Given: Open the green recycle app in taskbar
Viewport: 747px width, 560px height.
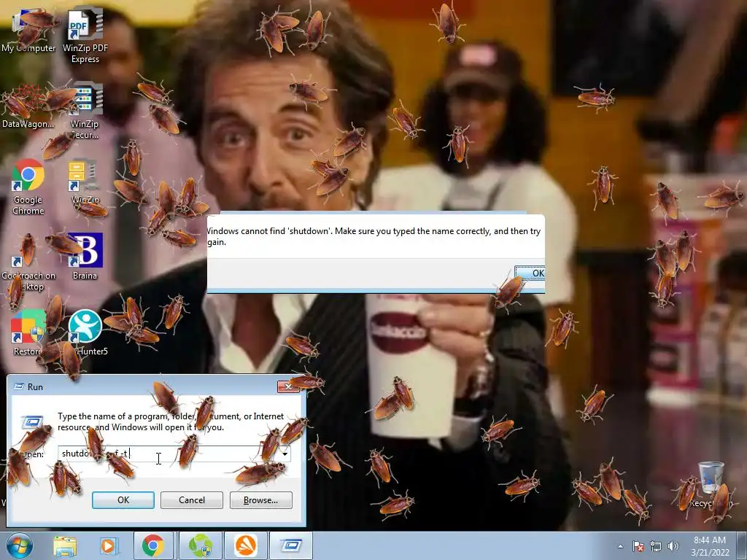Looking at the screenshot, I should pos(201,545).
